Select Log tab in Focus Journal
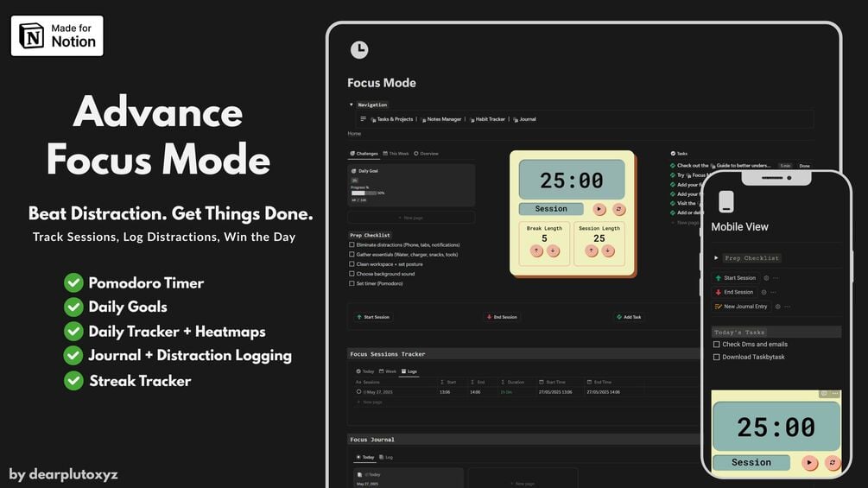Viewport: 868px width, 488px height. click(386, 457)
